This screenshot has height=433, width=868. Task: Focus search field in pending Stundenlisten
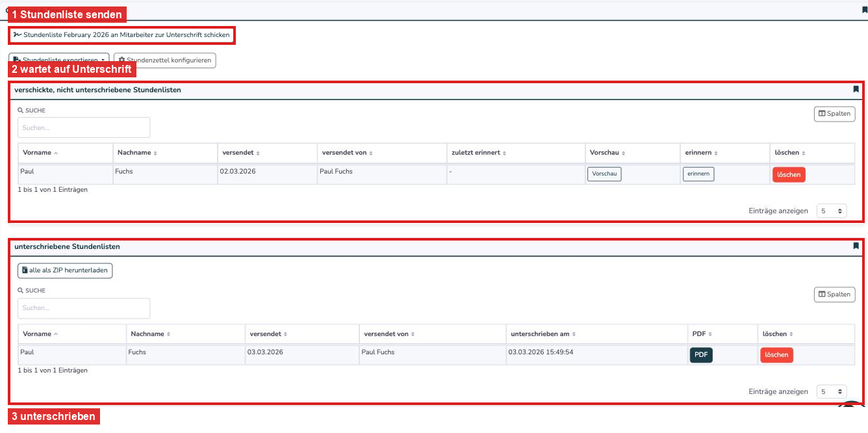[84, 127]
